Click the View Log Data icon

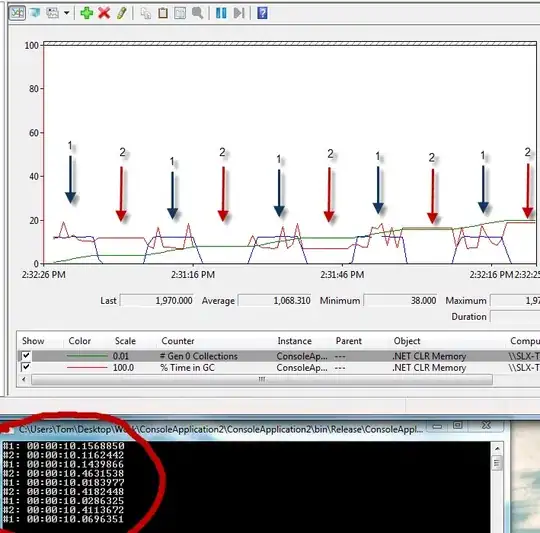click(x=35, y=13)
